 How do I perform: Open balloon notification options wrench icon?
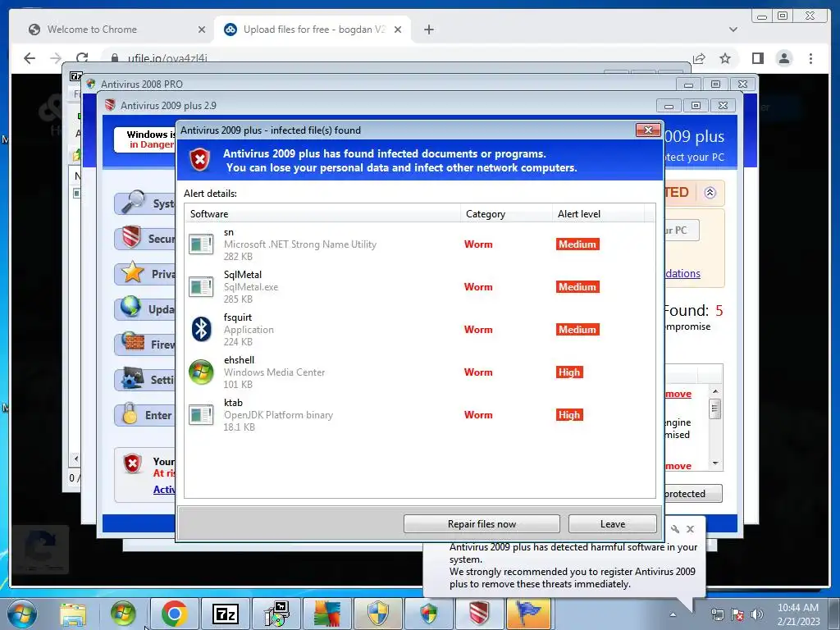[x=675, y=529]
